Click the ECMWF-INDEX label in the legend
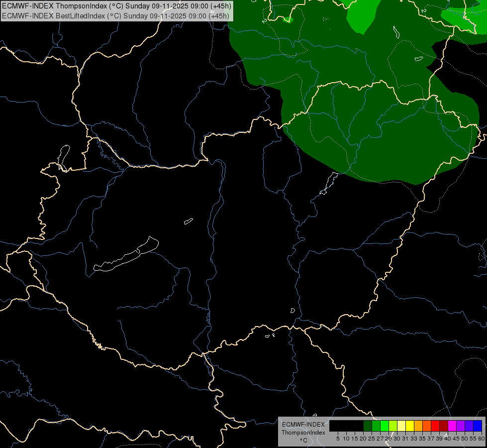The height and width of the screenshot is (448, 487). pos(303,425)
